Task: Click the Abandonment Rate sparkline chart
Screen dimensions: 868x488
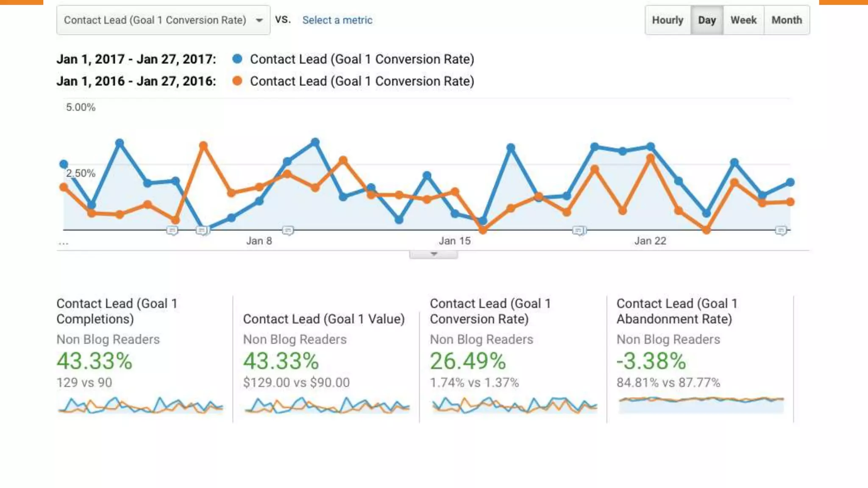Action: tap(701, 405)
